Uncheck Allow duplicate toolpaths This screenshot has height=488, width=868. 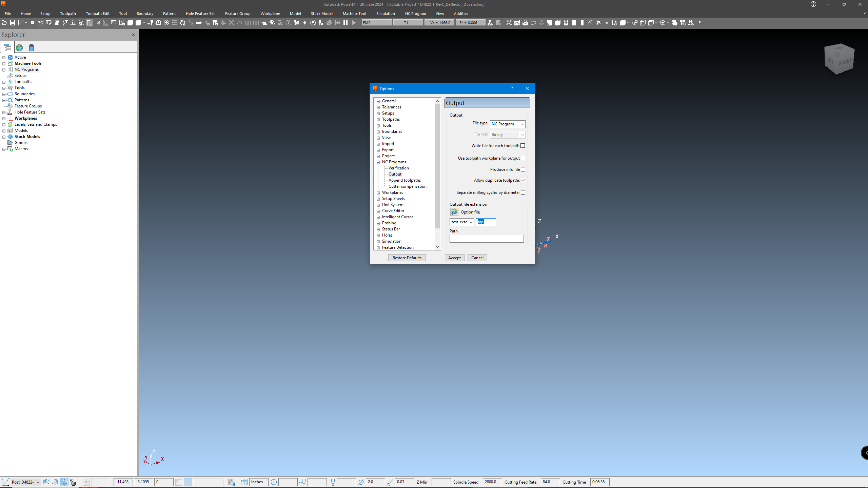point(523,180)
